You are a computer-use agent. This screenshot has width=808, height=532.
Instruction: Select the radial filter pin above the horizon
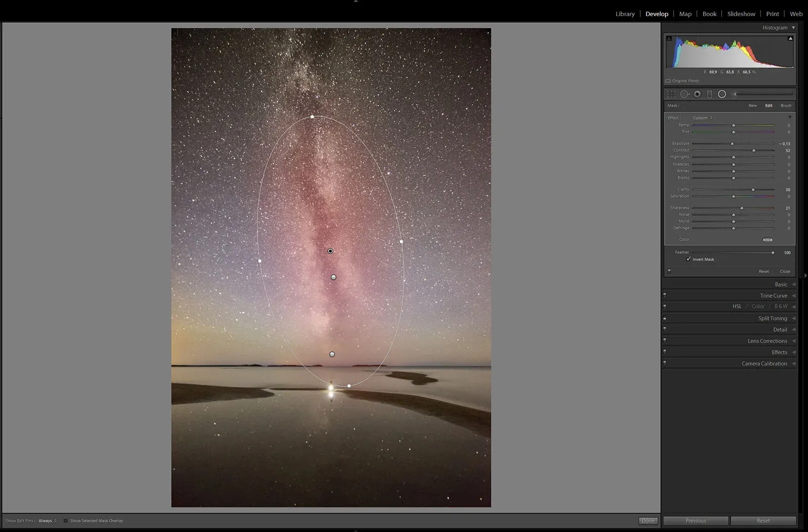(x=332, y=354)
